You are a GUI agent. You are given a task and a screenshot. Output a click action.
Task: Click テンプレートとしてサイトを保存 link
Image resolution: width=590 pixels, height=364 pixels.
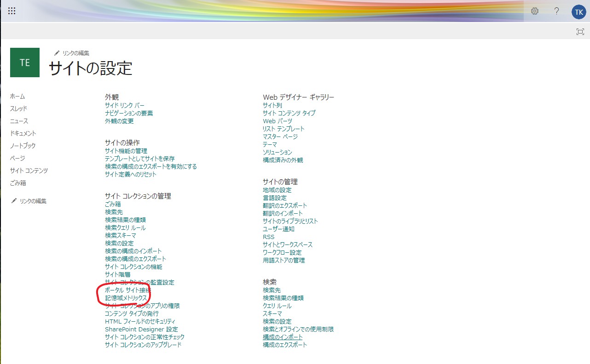[140, 159]
